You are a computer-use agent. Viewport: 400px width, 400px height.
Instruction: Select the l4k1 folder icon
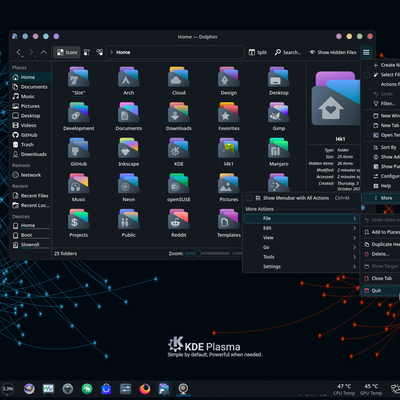[229, 148]
